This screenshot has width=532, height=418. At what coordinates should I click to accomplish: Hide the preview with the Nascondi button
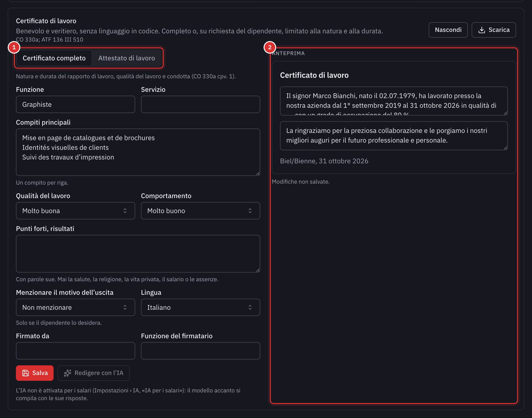click(448, 30)
